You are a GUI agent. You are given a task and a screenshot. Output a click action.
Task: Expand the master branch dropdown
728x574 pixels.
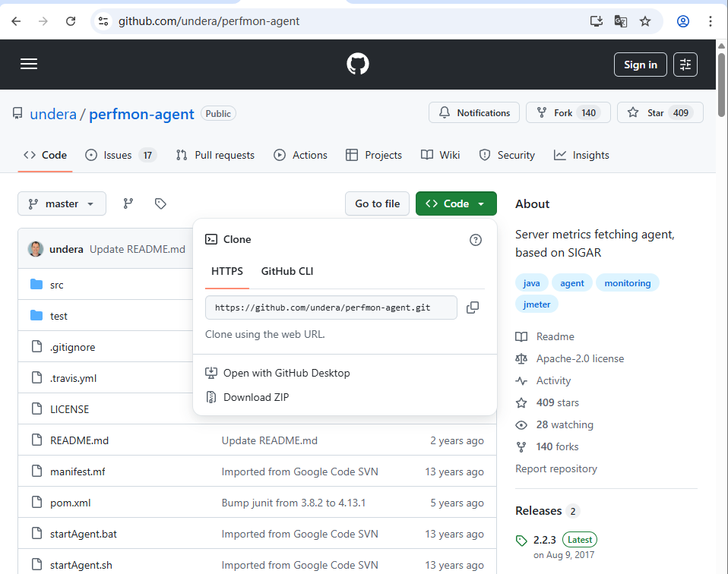[x=62, y=203]
